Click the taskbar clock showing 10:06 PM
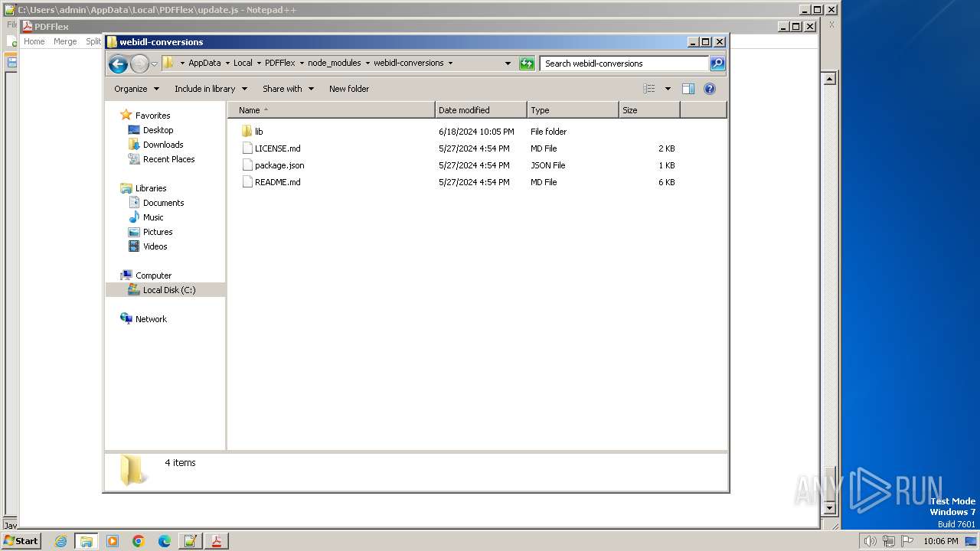The width and height of the screenshot is (980, 551). 940,541
